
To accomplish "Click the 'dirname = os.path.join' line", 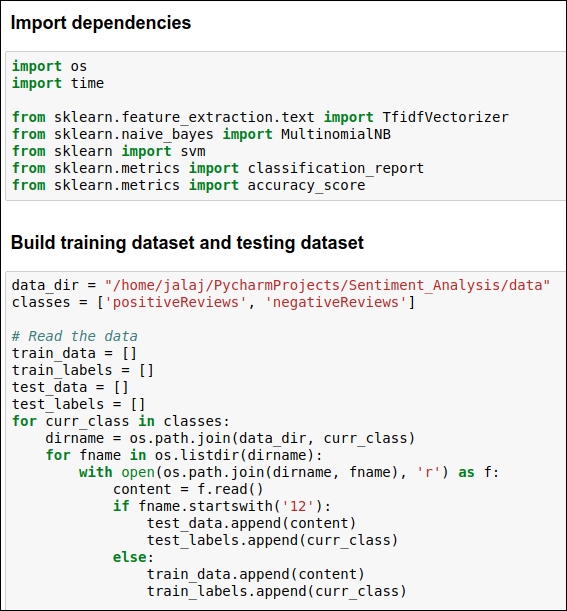I will click(x=230, y=438).
